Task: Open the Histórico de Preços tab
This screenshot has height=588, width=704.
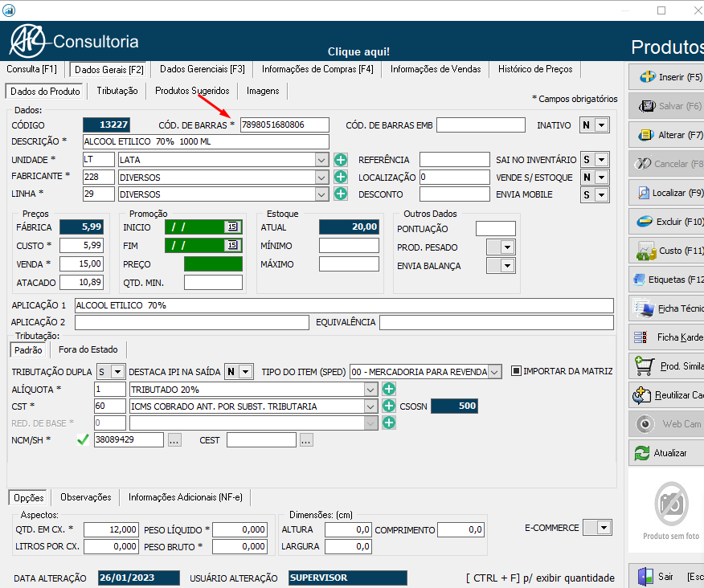Action: click(x=535, y=69)
